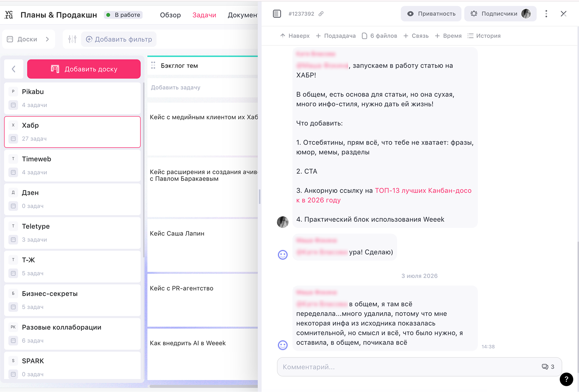Click Добавить доску button

[x=84, y=69]
